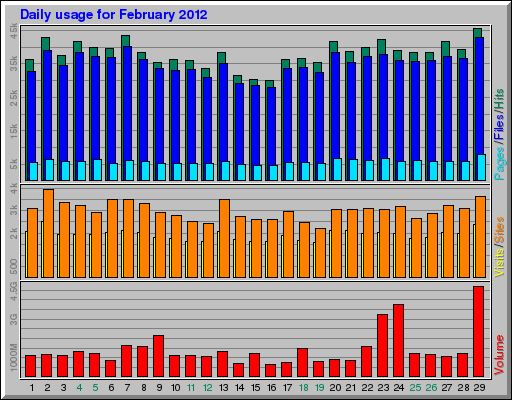Click the green weekend day label '12'
The height and width of the screenshot is (400, 512).
207,388
